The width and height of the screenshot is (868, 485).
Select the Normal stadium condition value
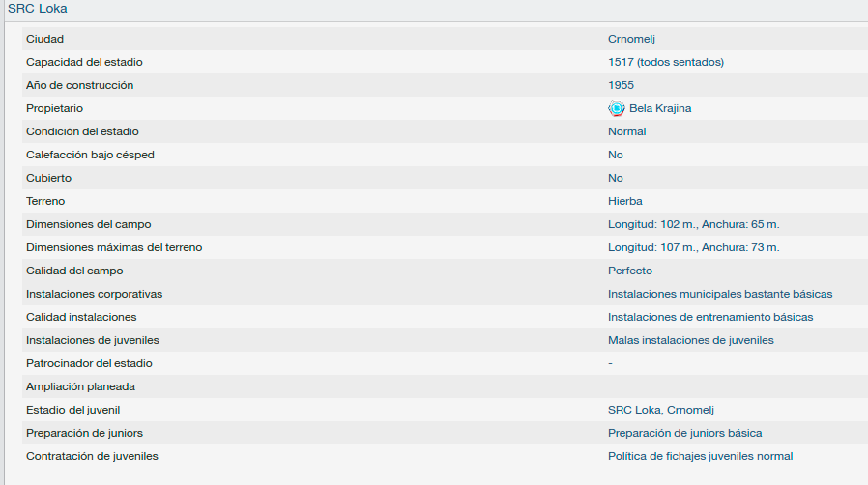click(x=626, y=131)
